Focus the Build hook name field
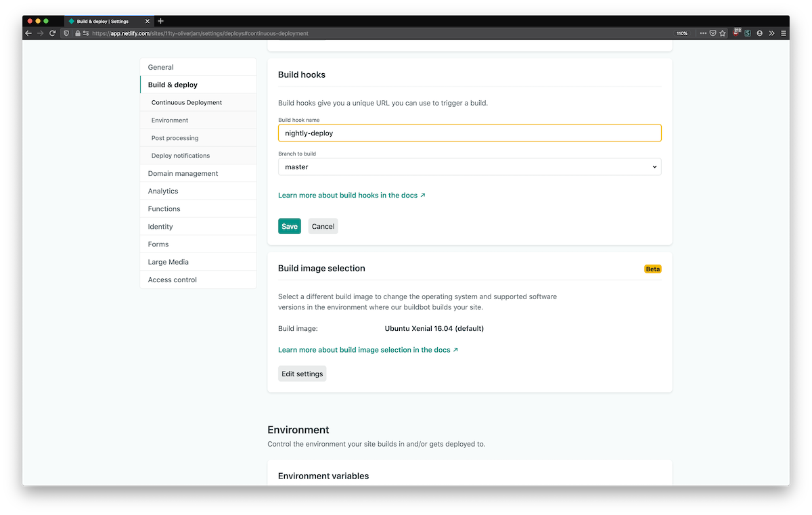 (x=469, y=133)
